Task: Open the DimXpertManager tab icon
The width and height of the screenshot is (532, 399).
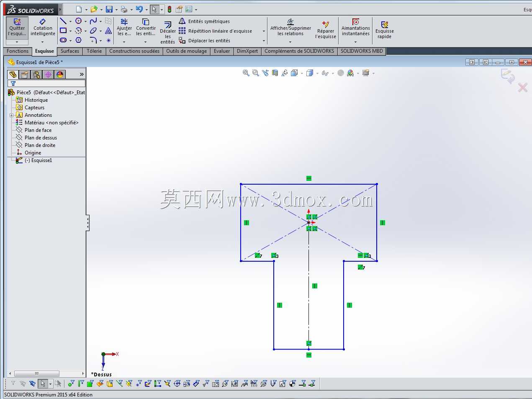Action: [x=48, y=75]
